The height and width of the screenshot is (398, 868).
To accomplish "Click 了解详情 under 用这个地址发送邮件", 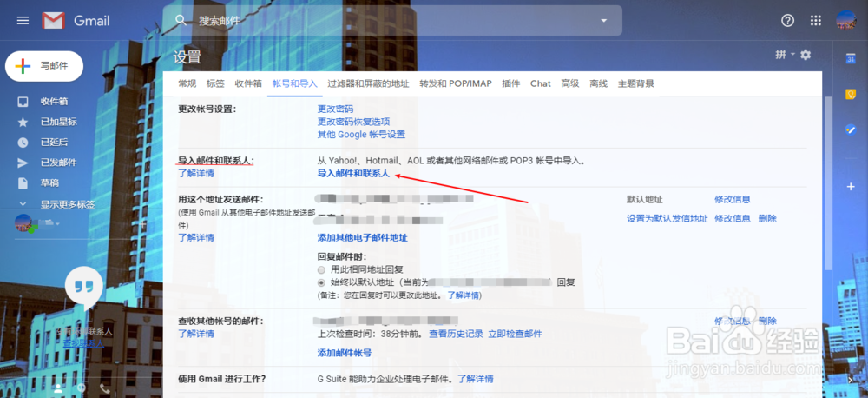I will [x=196, y=238].
